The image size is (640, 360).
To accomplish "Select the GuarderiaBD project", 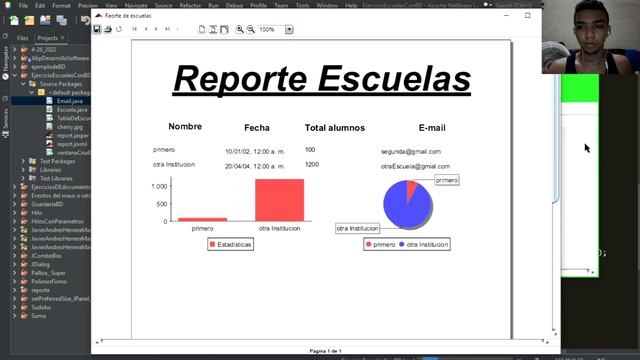I will pyautogui.click(x=47, y=204).
